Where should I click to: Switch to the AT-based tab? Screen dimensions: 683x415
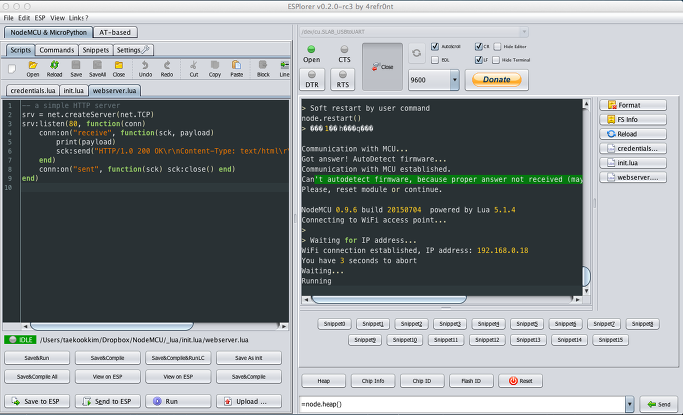click(x=115, y=32)
